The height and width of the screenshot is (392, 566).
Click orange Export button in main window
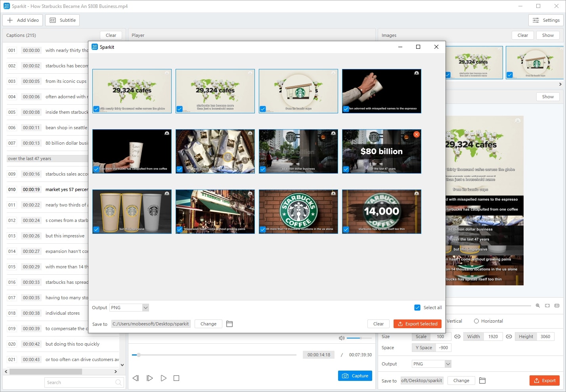coord(545,381)
